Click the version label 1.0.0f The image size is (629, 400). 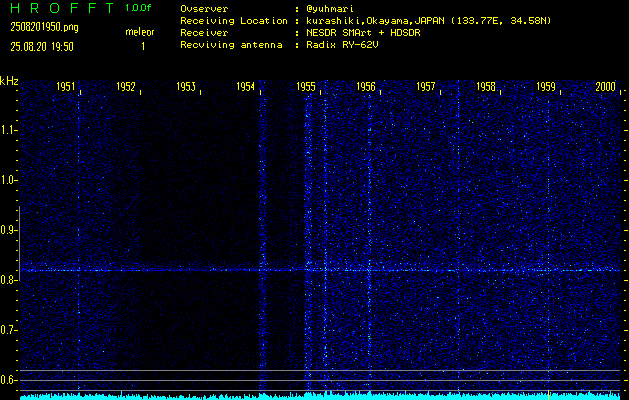coord(138,8)
